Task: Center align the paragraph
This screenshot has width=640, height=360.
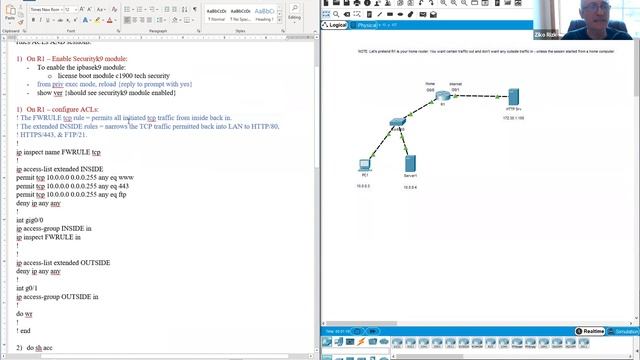Action: (x=135, y=20)
